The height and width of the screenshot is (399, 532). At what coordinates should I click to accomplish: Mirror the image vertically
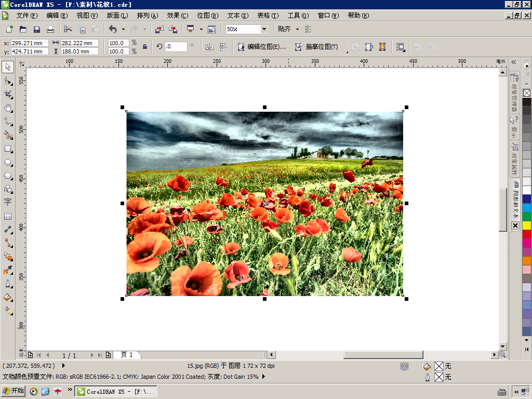click(223, 47)
